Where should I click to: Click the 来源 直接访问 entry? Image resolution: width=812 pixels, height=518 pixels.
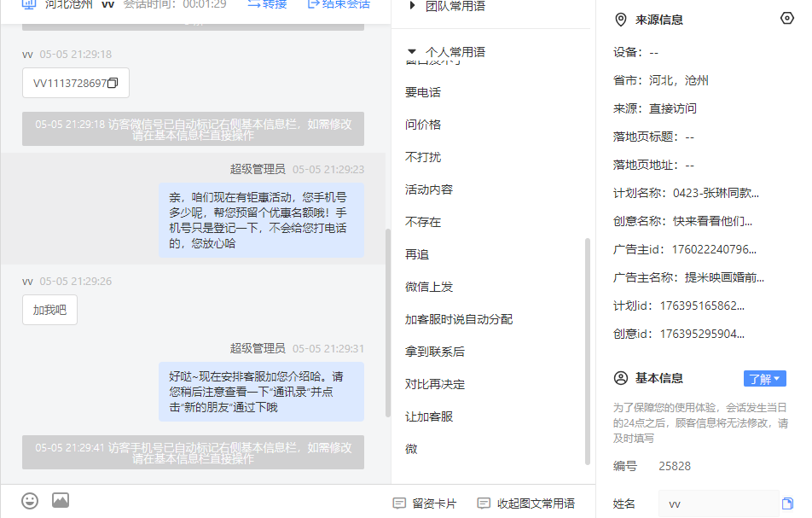(655, 108)
